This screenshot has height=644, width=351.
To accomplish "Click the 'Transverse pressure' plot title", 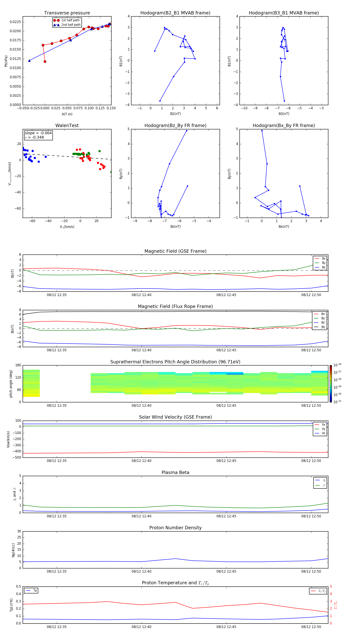I will pos(67,13).
